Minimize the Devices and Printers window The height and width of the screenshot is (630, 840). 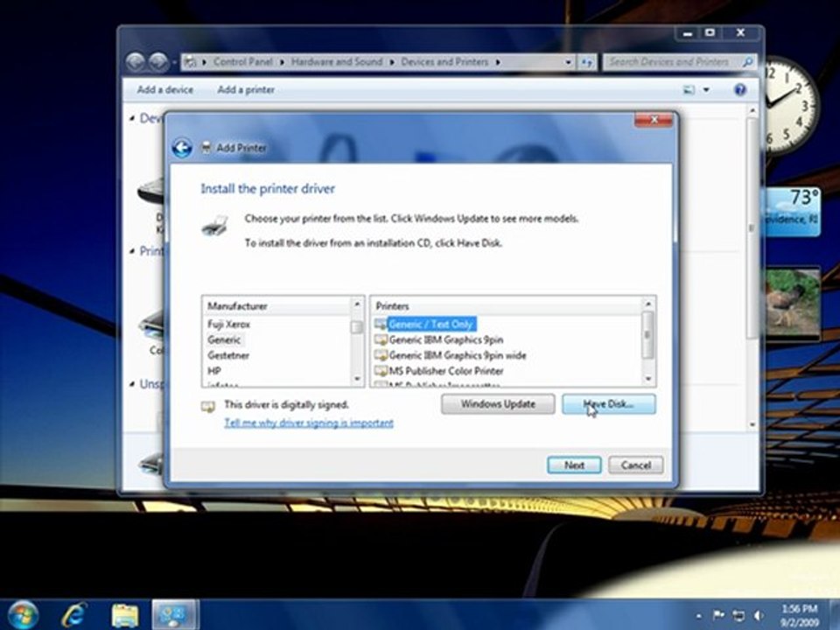coord(688,33)
